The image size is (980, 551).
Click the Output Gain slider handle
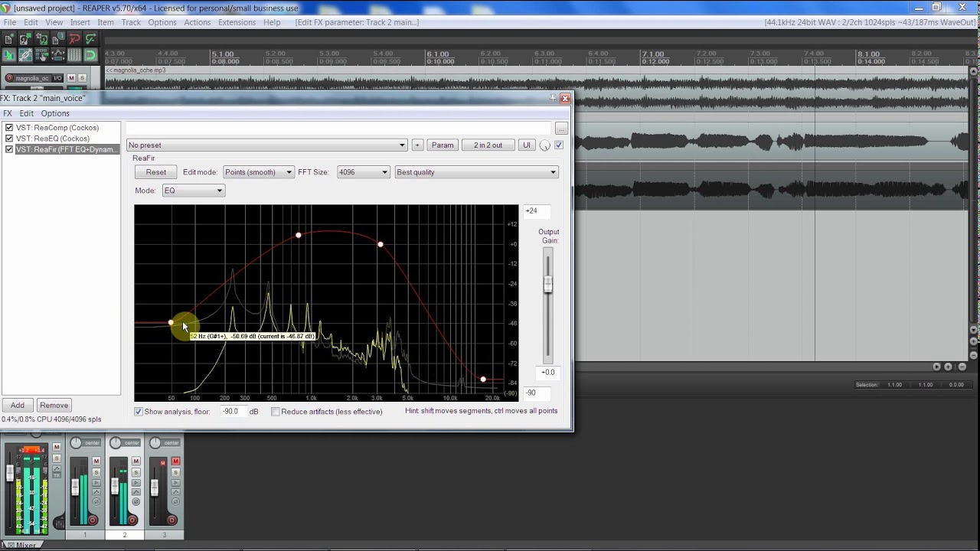(x=548, y=284)
